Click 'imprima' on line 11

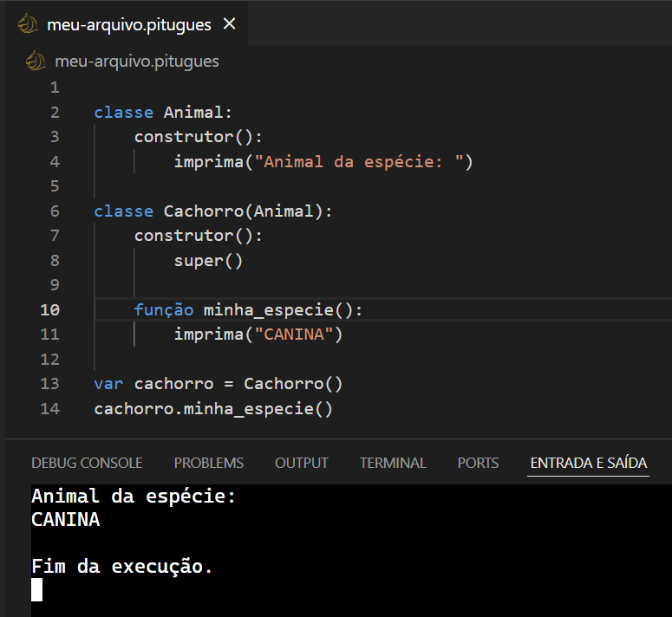click(209, 334)
